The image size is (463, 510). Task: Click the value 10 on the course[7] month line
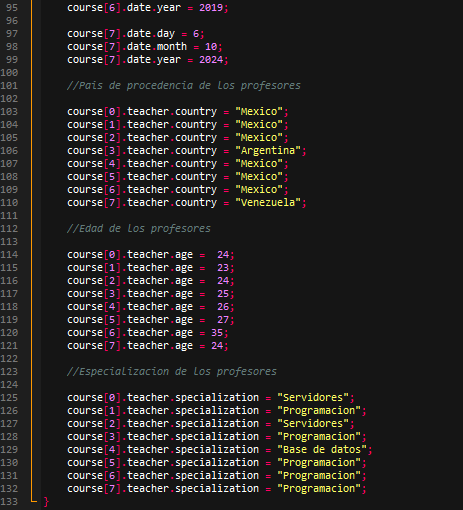point(211,47)
